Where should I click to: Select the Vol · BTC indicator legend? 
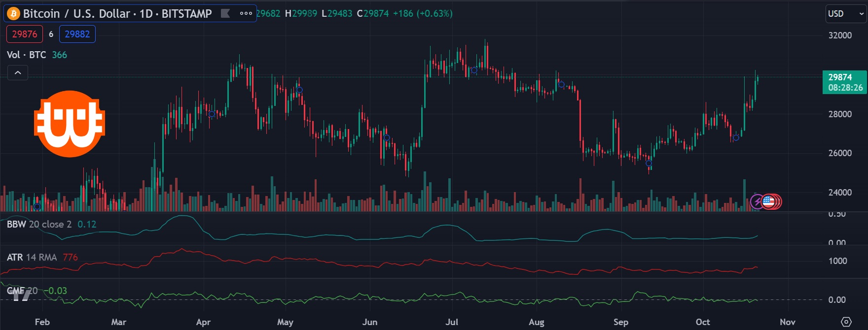[x=27, y=55]
